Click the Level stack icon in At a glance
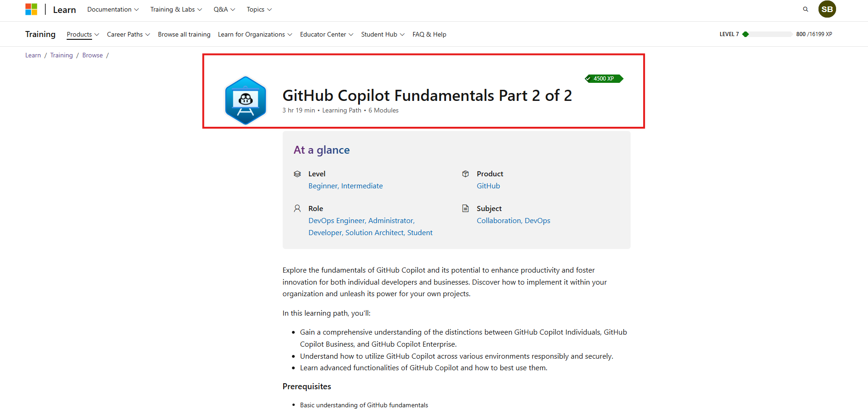868x417 pixels. (298, 174)
